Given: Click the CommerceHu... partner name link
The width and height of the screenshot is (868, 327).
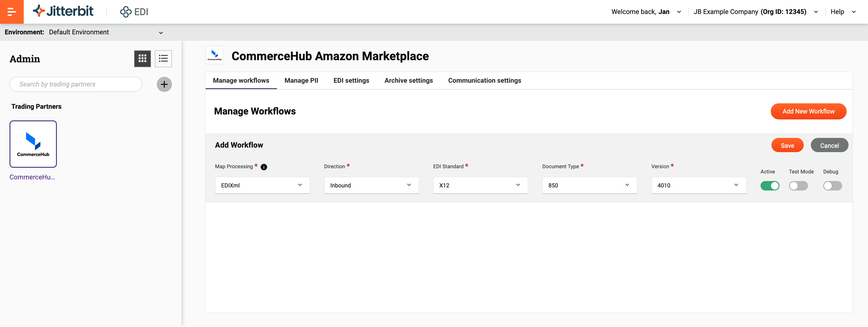Looking at the screenshot, I should pyautogui.click(x=32, y=177).
